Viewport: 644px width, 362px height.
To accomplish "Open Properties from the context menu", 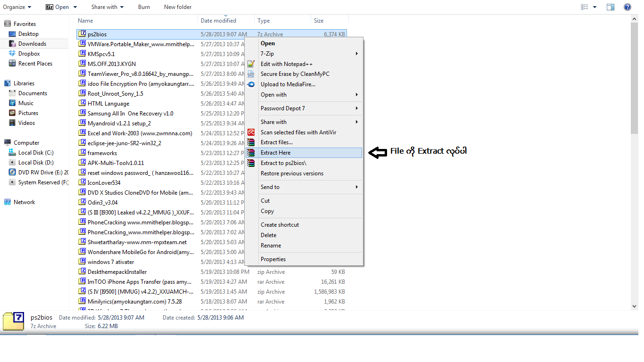I will [304, 259].
